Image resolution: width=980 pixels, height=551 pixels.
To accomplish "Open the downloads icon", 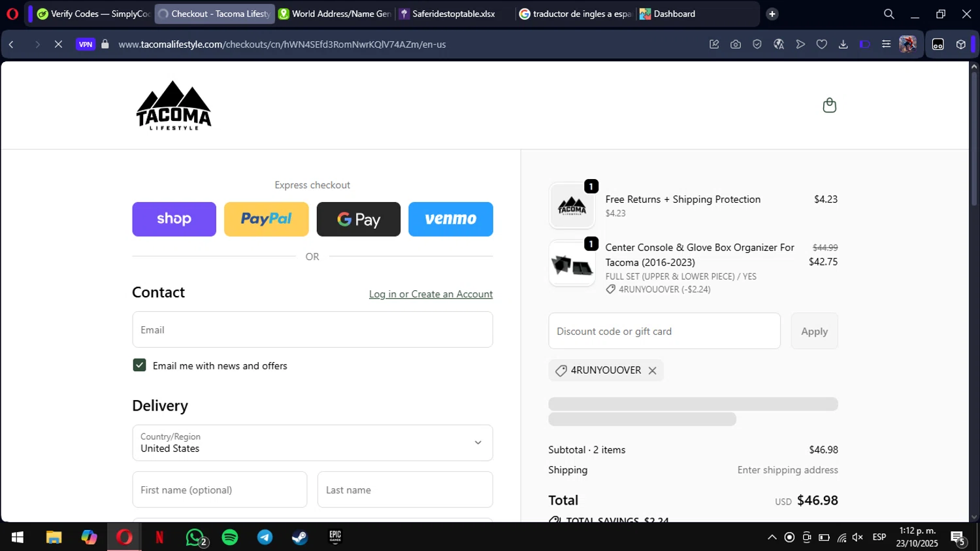I will point(843,44).
